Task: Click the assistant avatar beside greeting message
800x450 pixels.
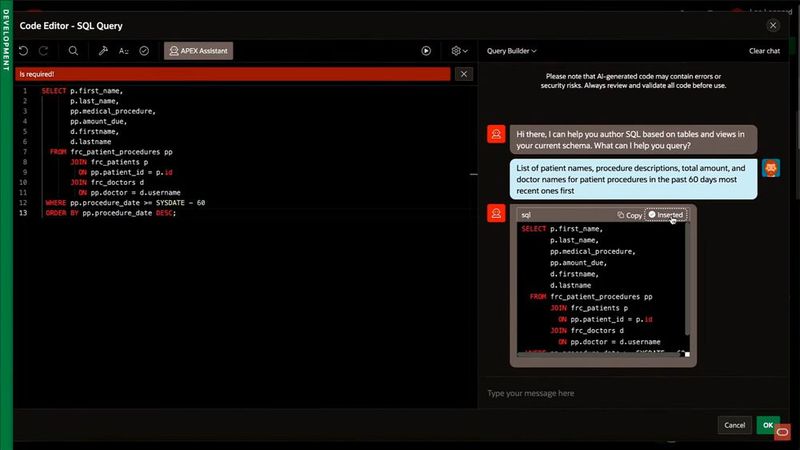Action: 496,134
